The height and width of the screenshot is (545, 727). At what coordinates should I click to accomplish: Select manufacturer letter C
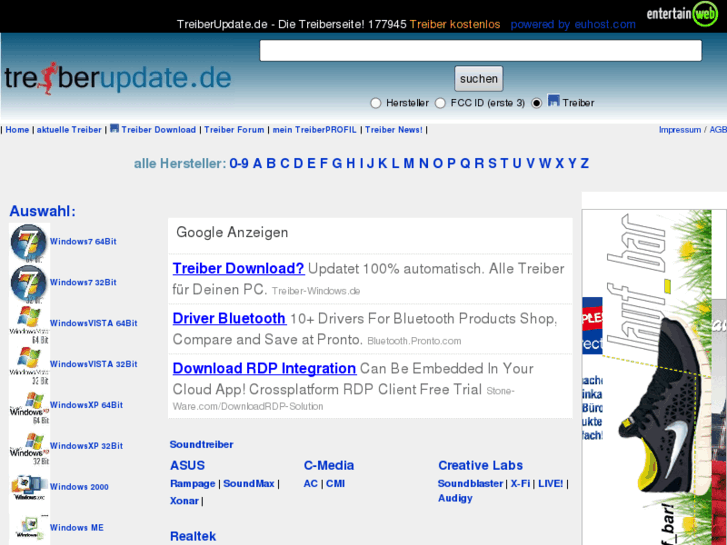285,163
